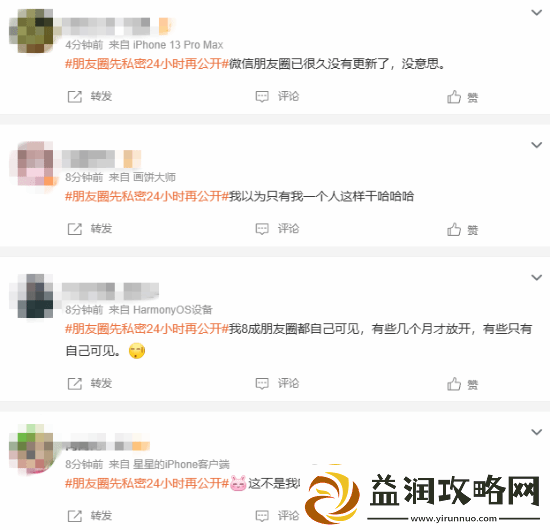
Task: Like the first post with the thumbs-up icon
Action: click(x=454, y=97)
